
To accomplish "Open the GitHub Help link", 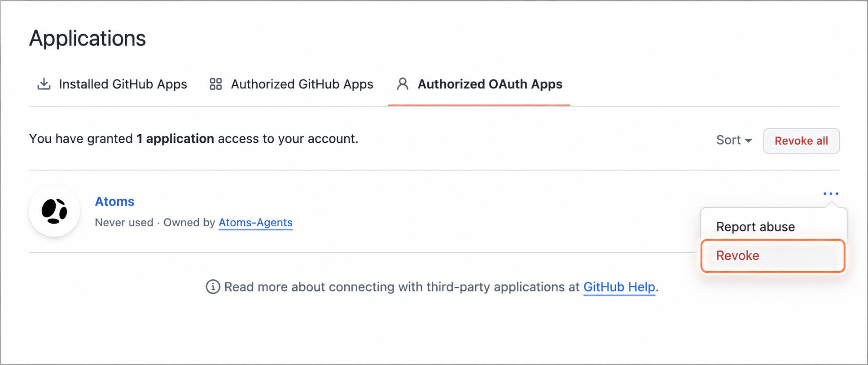I will (619, 287).
